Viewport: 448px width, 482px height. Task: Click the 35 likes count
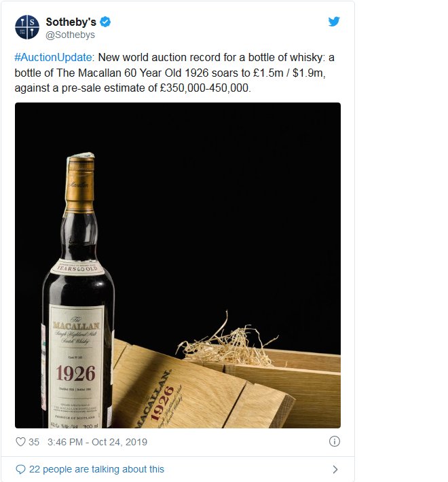coord(34,442)
